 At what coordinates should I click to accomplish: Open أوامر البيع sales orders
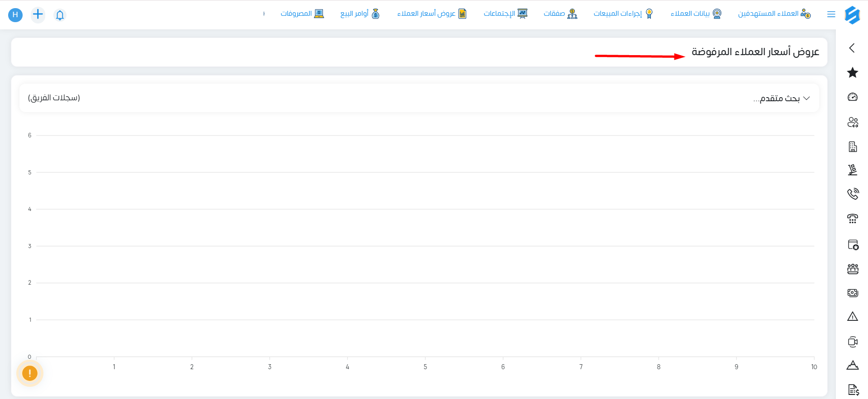(x=360, y=14)
